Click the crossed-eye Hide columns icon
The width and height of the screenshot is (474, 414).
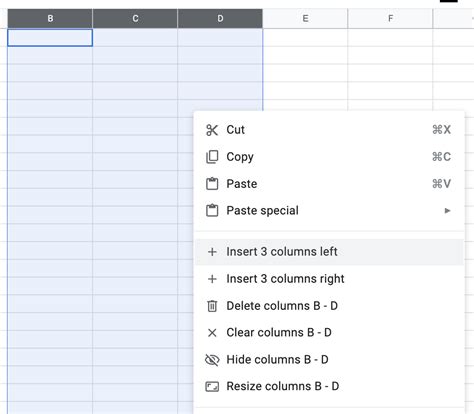(212, 360)
